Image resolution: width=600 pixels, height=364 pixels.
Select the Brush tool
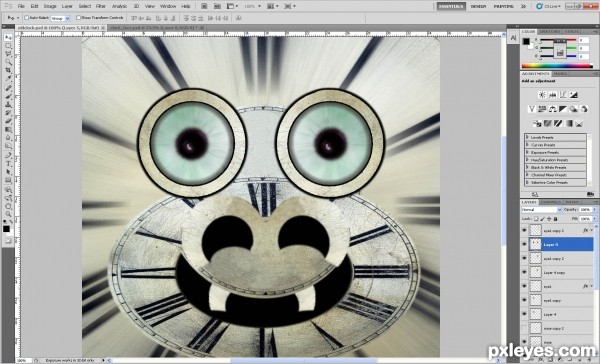[x=8, y=96]
